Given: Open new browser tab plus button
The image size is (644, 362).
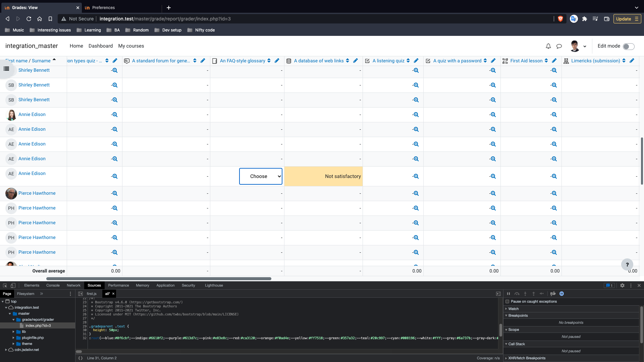Looking at the screenshot, I should pos(169,8).
